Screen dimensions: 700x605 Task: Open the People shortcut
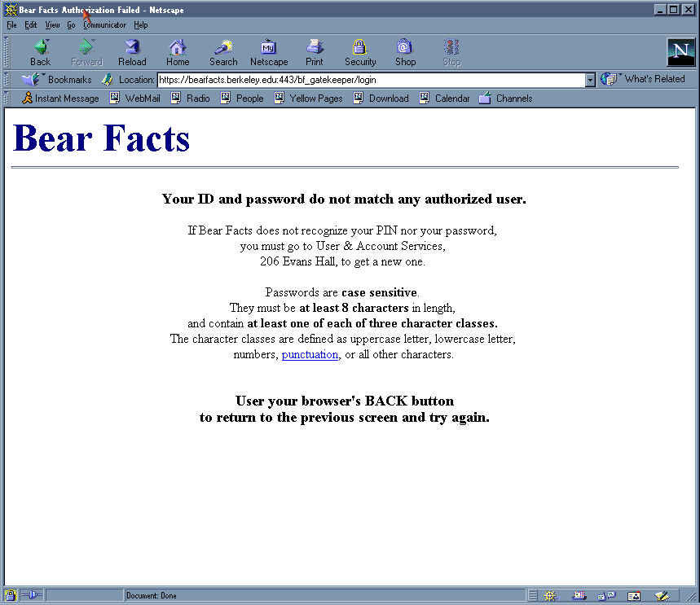click(x=242, y=99)
